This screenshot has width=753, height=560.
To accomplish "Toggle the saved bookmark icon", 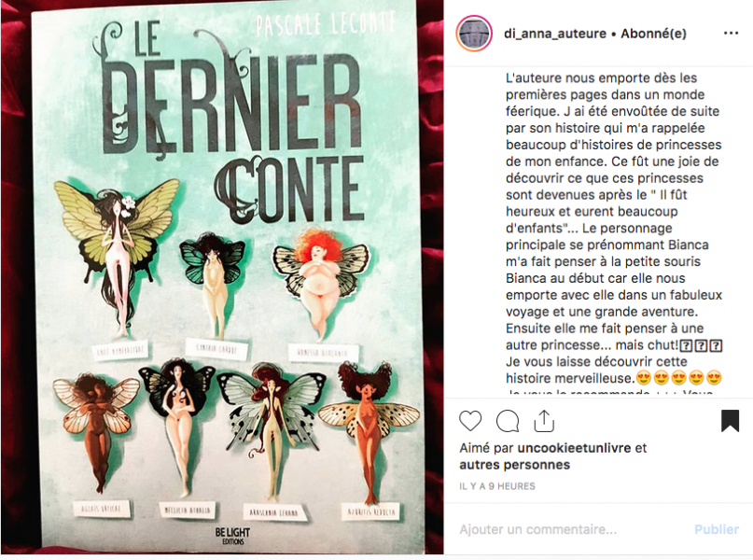I will click(730, 421).
